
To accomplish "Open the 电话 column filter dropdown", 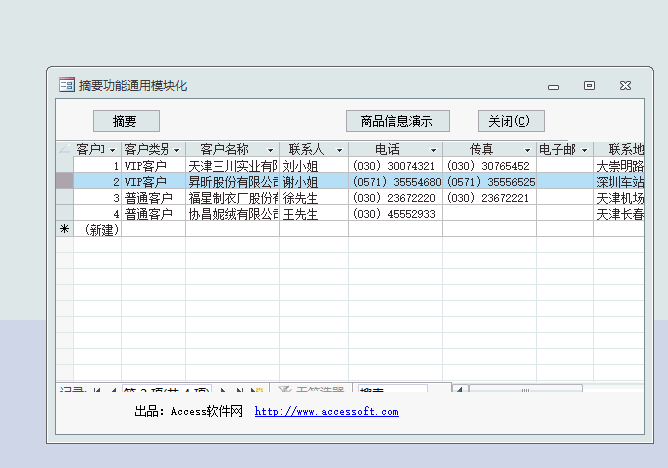I will 433,150.
